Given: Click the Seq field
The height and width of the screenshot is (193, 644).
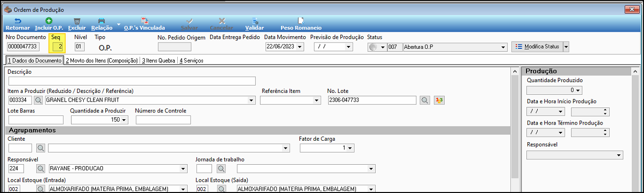Looking at the screenshot, I should [58, 47].
